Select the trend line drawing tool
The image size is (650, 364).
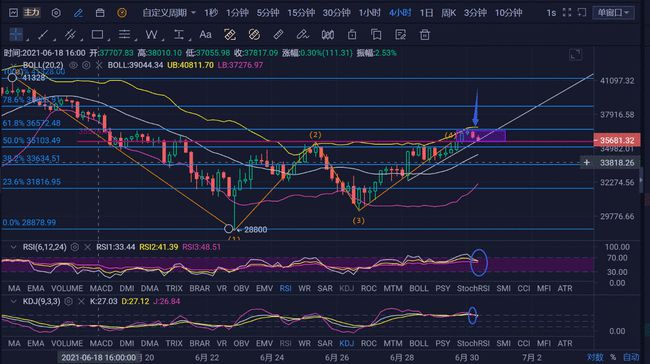tap(43, 35)
